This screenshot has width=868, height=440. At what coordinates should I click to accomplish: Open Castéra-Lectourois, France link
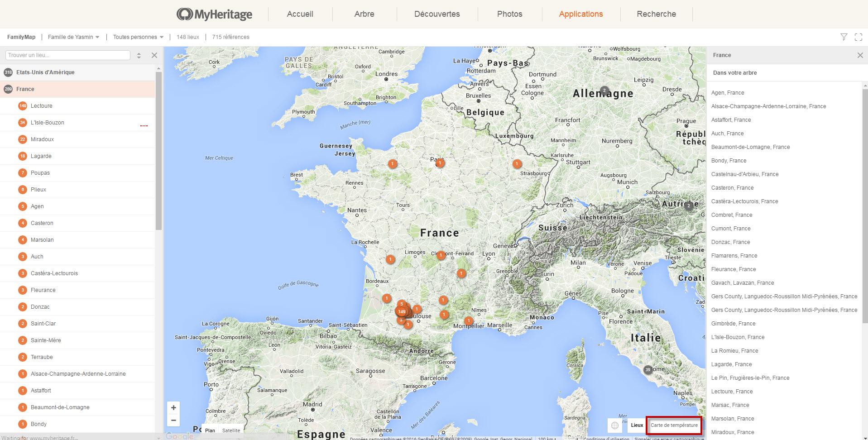point(745,201)
